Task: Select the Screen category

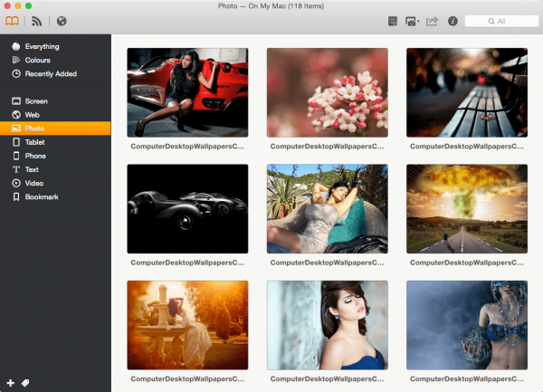Action: coord(55,101)
